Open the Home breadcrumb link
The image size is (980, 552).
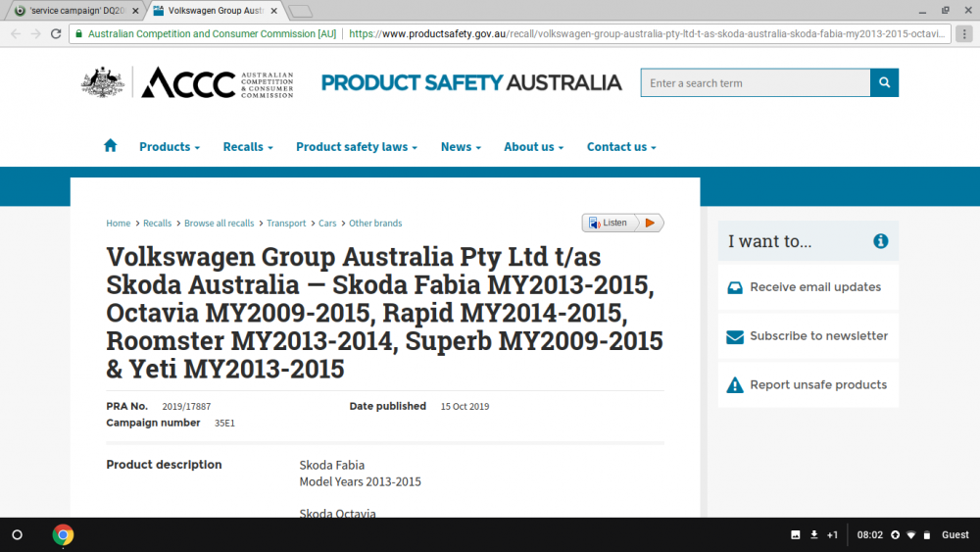click(x=119, y=224)
